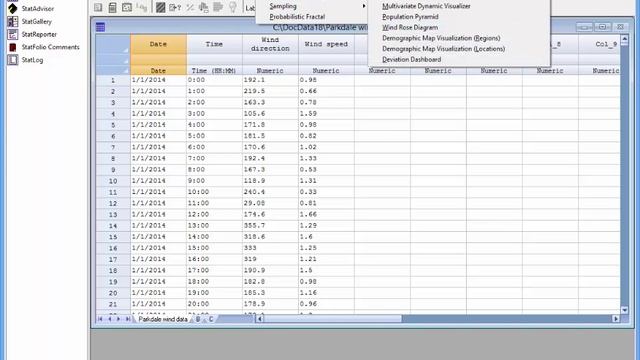Image resolution: width=640 pixels, height=360 pixels.
Task: Select StatFolio Comments label
Action: [51, 47]
